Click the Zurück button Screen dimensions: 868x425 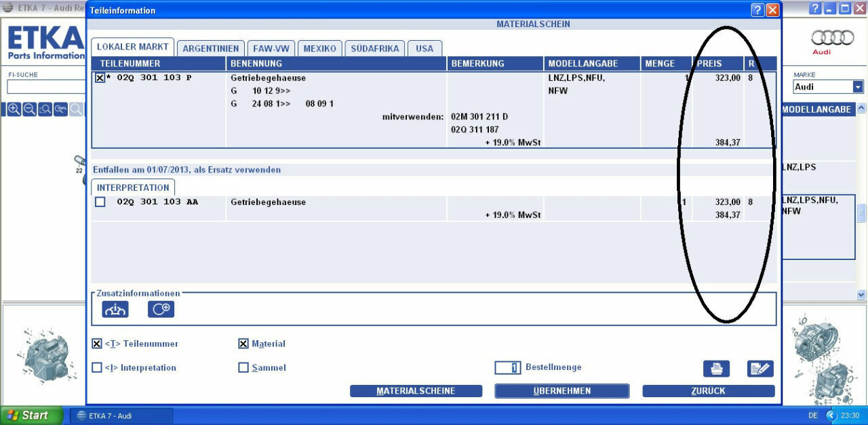click(709, 391)
